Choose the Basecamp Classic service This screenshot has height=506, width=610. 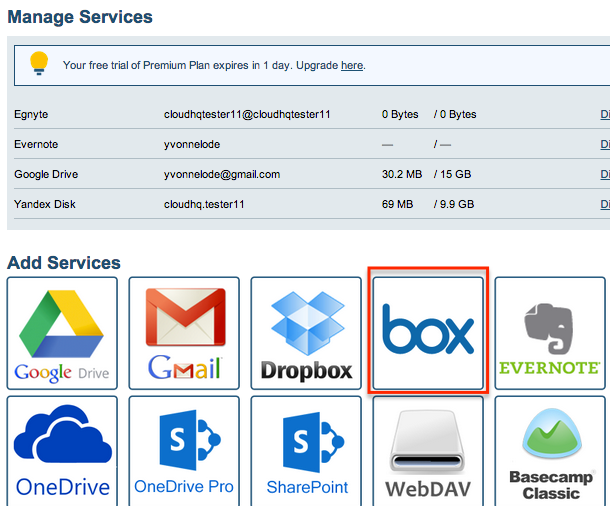pos(549,452)
